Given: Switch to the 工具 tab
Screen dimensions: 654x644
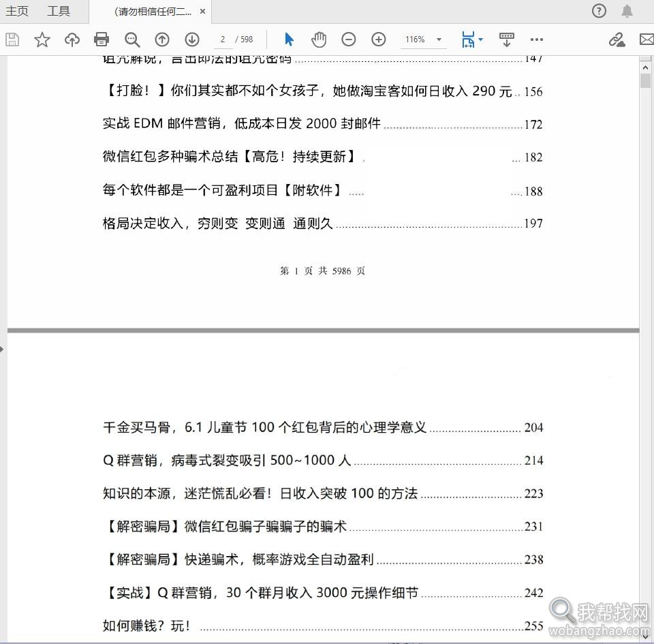Looking at the screenshot, I should coord(59,11).
